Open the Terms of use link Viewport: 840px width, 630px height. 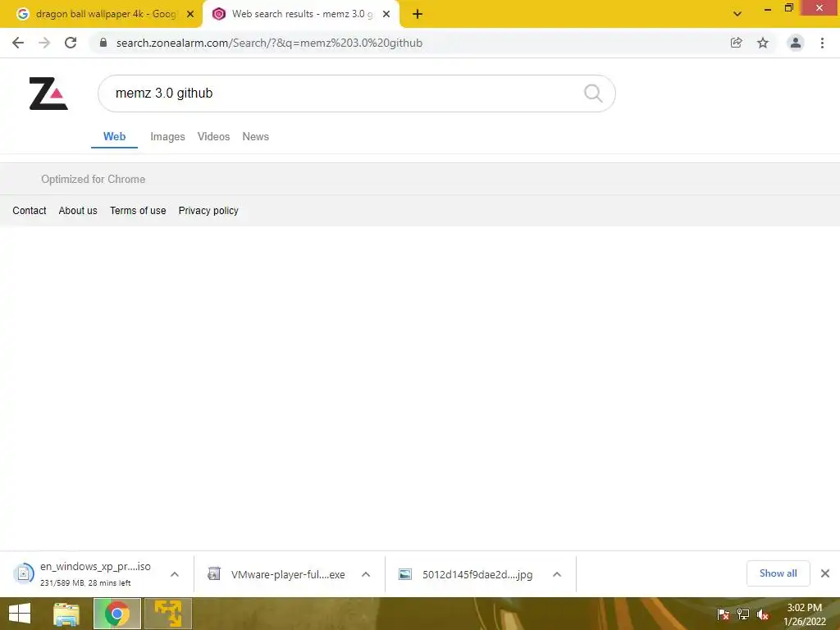pyautogui.click(x=138, y=211)
